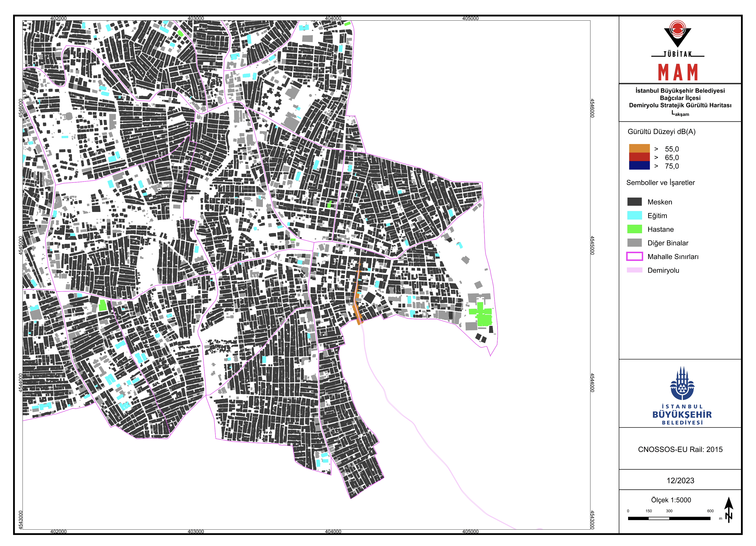
Task: Click the green Hastane legend swatch
Action: pos(635,229)
